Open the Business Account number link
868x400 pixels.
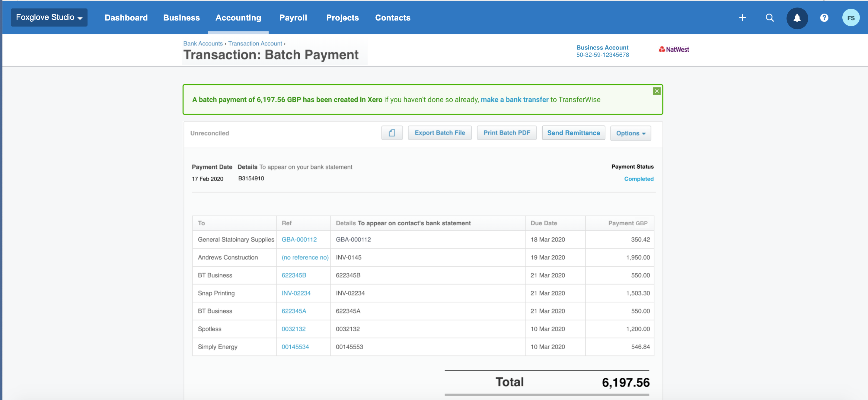(x=602, y=55)
